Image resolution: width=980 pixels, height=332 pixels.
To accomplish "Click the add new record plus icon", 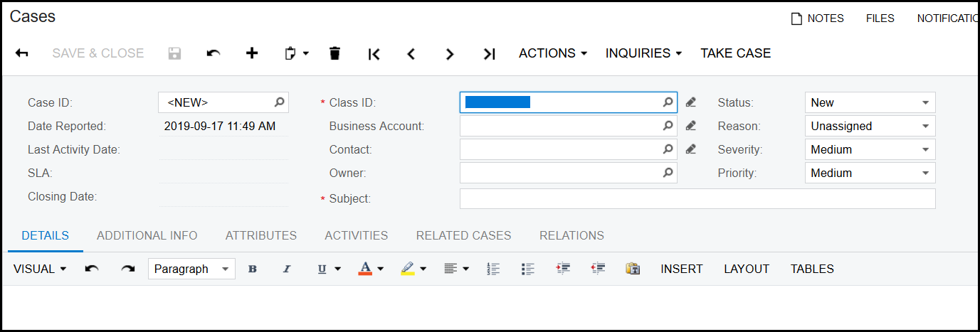I will coord(251,53).
